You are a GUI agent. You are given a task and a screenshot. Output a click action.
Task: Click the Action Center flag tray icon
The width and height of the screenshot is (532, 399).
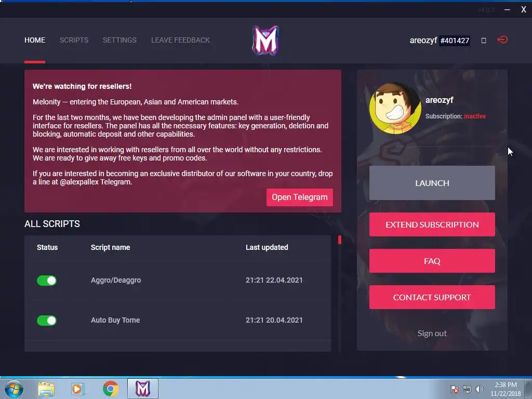click(454, 389)
